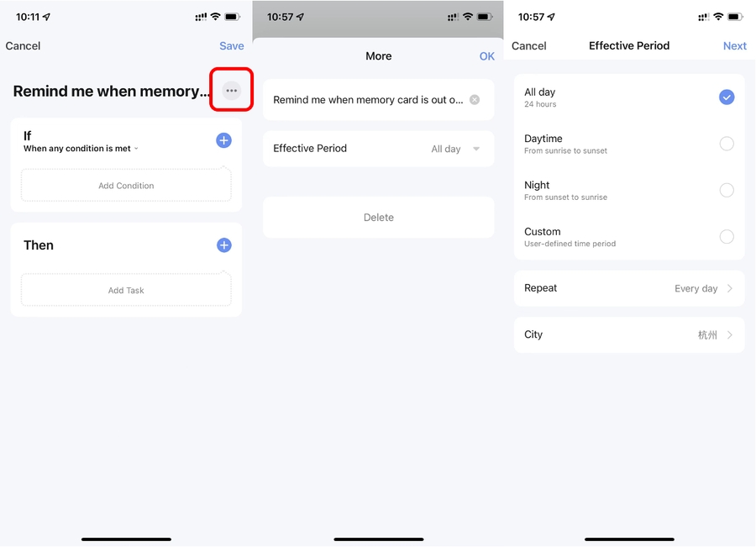Viewport: 756px width, 547px height.
Task: Open the 'When any condition is met' dropdown
Action: (x=81, y=149)
